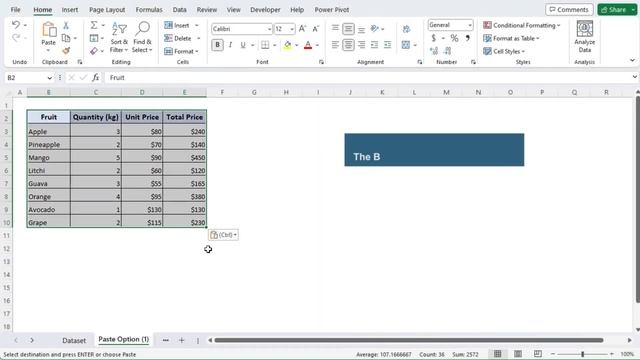This screenshot has height=360, width=640.
Task: Click the Clear eraser icon
Action: [94, 51]
